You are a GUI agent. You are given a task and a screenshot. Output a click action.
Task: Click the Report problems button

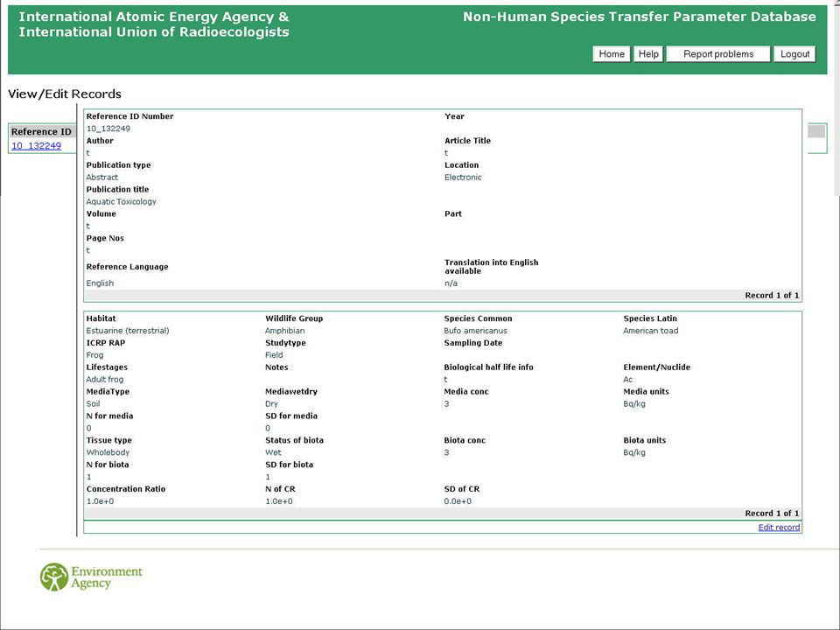click(717, 54)
